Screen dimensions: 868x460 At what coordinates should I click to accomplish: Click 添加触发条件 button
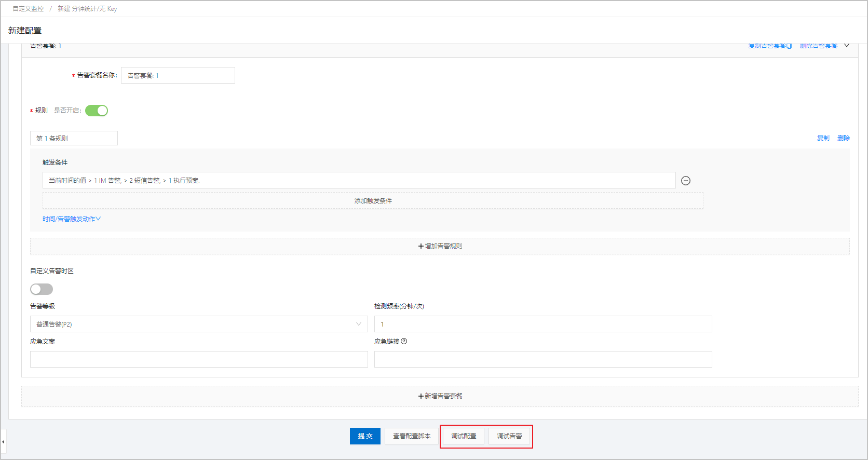click(373, 201)
